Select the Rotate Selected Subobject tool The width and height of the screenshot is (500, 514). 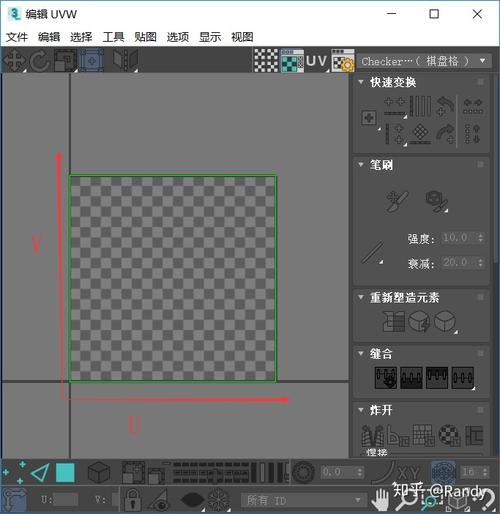40,60
